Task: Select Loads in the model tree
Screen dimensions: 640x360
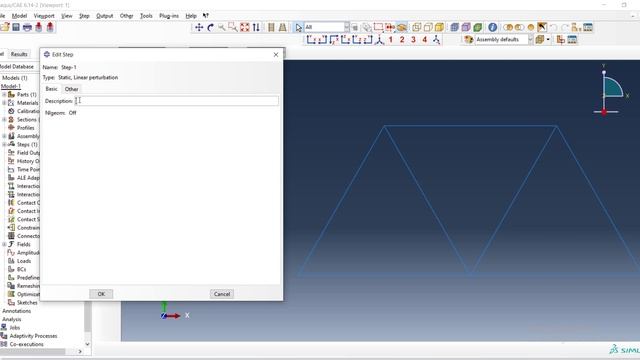Action: (x=24, y=261)
